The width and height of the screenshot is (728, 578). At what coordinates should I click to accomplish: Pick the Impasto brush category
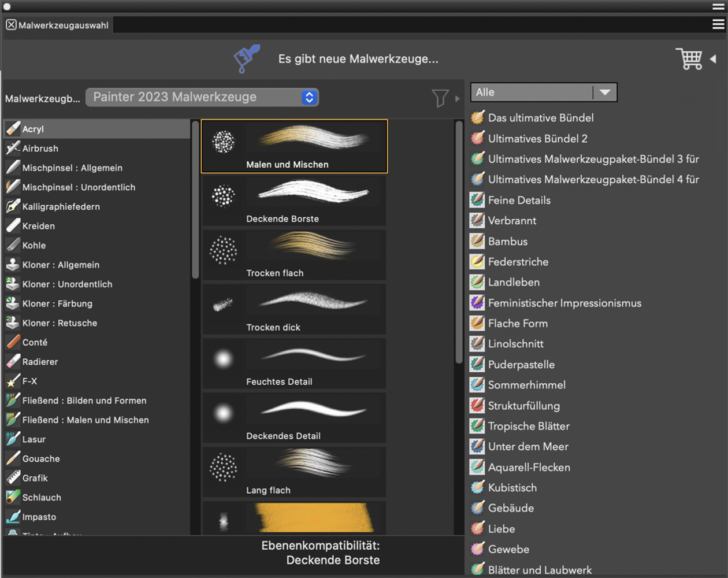pos(39,517)
